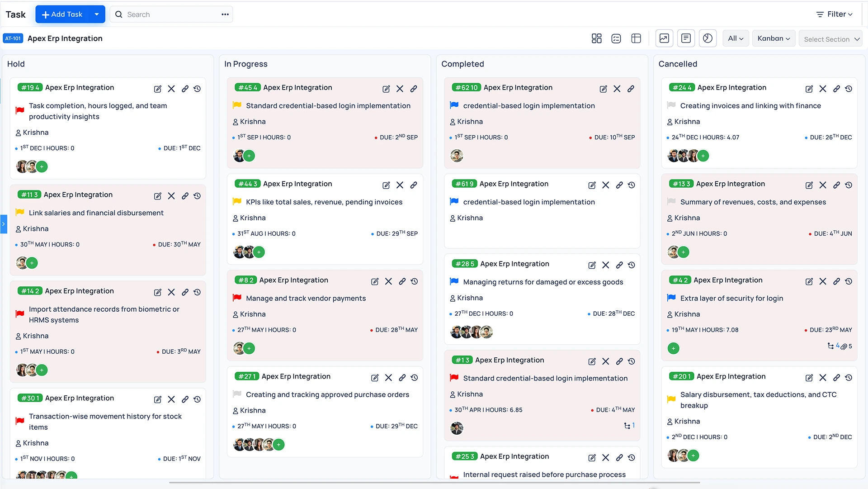Open the Select Section dropdown
Image resolution: width=868 pixels, height=489 pixels.
831,39
